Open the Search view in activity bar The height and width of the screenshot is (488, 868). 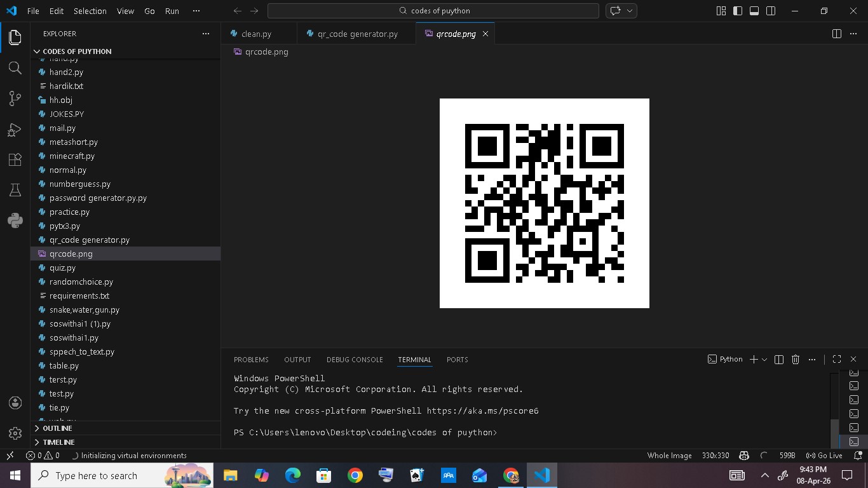[x=15, y=67]
